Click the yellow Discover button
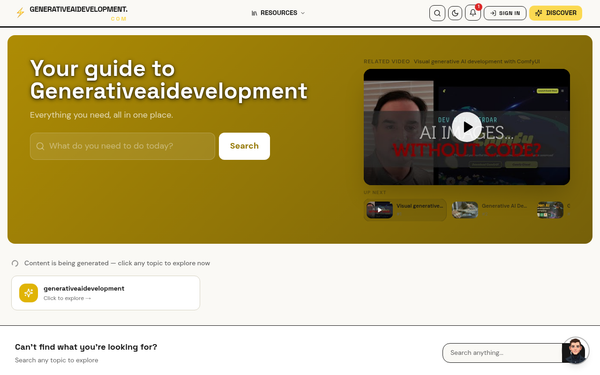This screenshot has width=600, height=375. [x=556, y=13]
